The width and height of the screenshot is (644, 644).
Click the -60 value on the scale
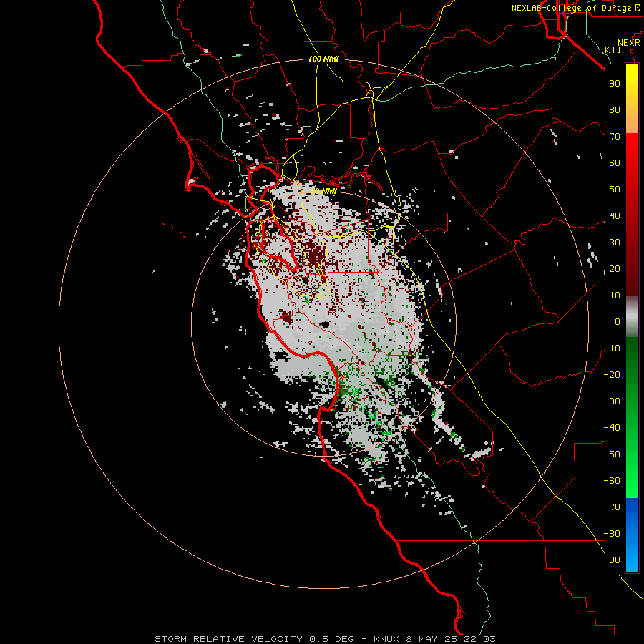612,481
